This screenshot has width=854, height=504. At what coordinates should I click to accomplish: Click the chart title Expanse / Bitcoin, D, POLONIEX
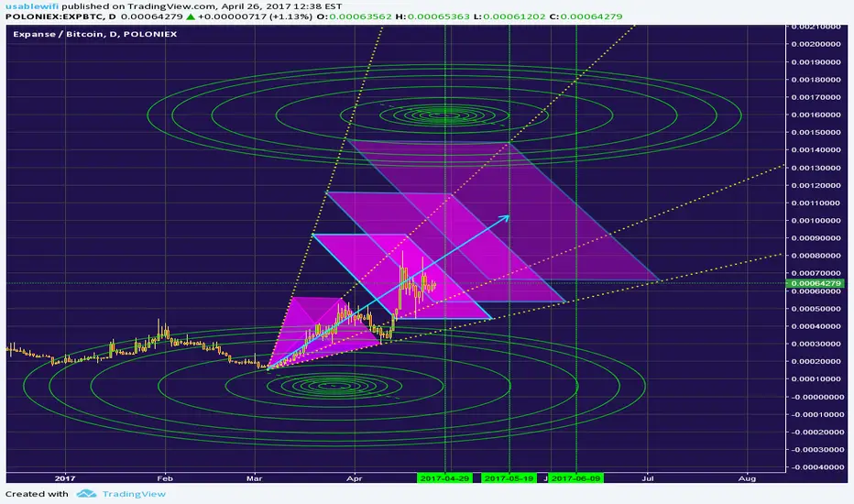[x=94, y=34]
